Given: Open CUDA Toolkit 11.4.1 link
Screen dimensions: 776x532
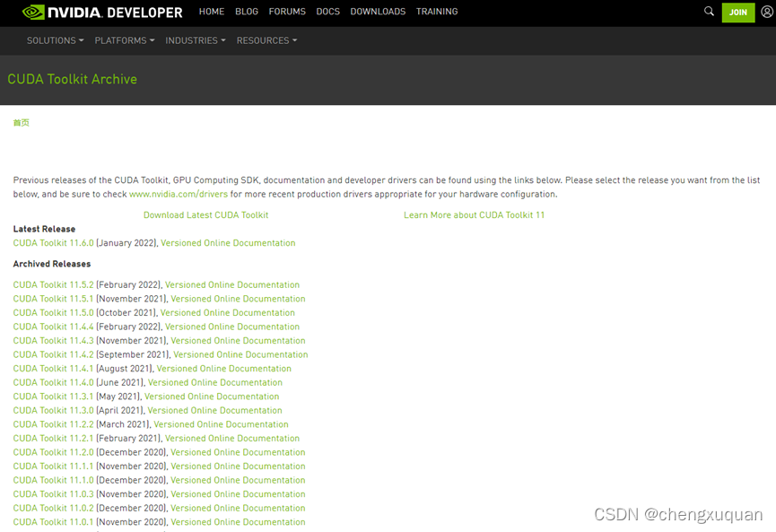Looking at the screenshot, I should coord(53,369).
